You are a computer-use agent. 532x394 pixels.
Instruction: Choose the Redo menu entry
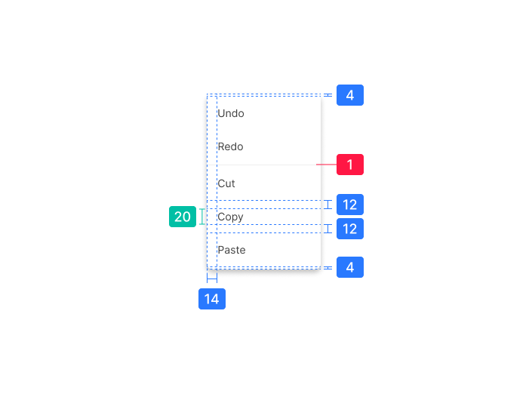231,146
